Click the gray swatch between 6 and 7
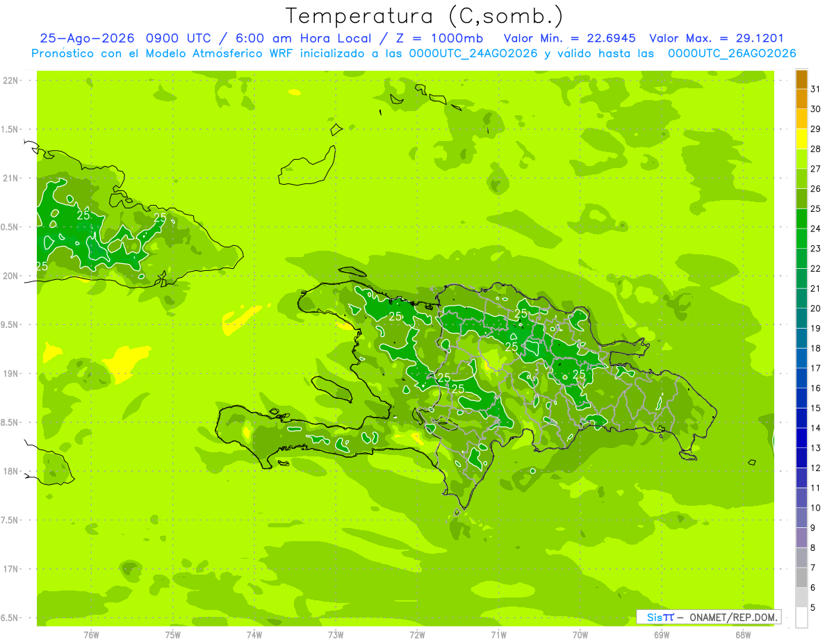The width and height of the screenshot is (834, 644). point(801,577)
